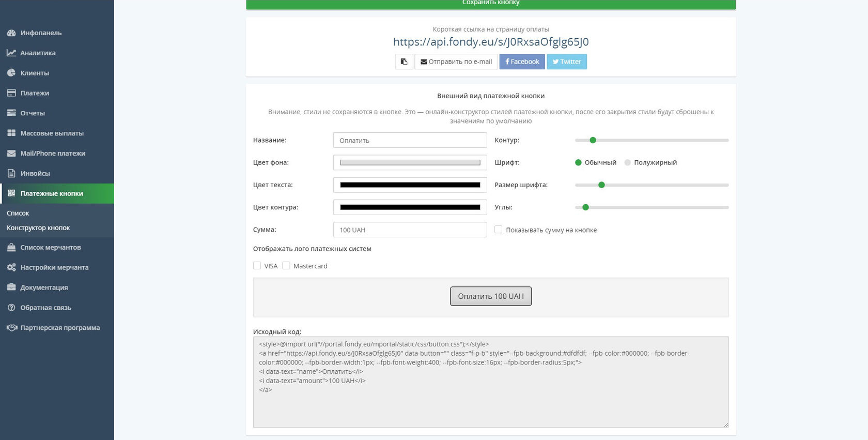Screen dimensions: 868x440
Task: Click the Аналитика chart icon
Action: pos(11,53)
